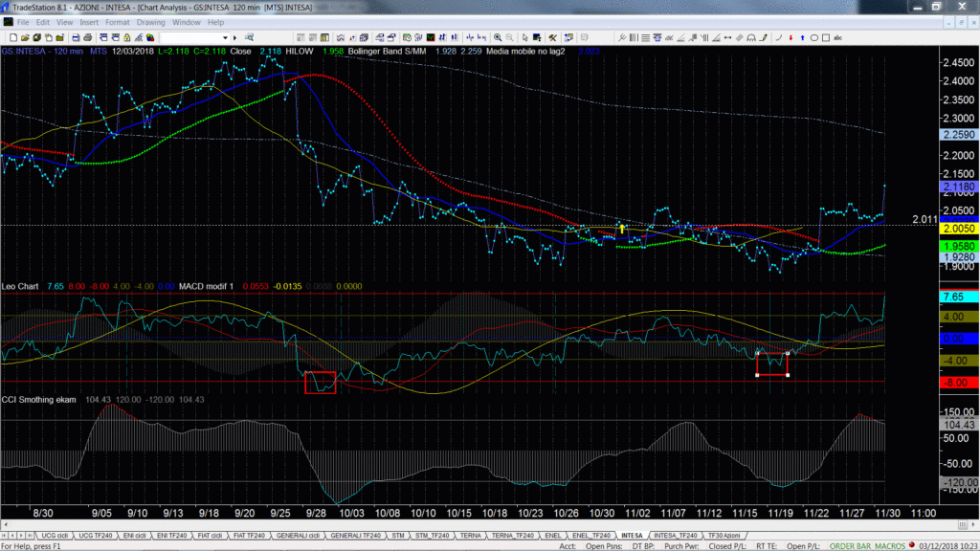Click the small play arrow beside combo box

pyautogui.click(x=235, y=37)
